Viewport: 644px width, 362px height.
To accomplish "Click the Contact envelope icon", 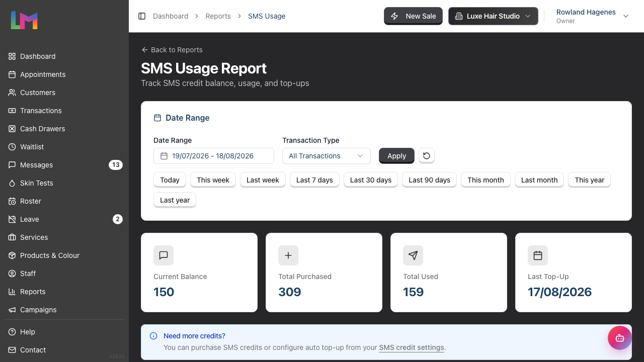I will (x=12, y=350).
